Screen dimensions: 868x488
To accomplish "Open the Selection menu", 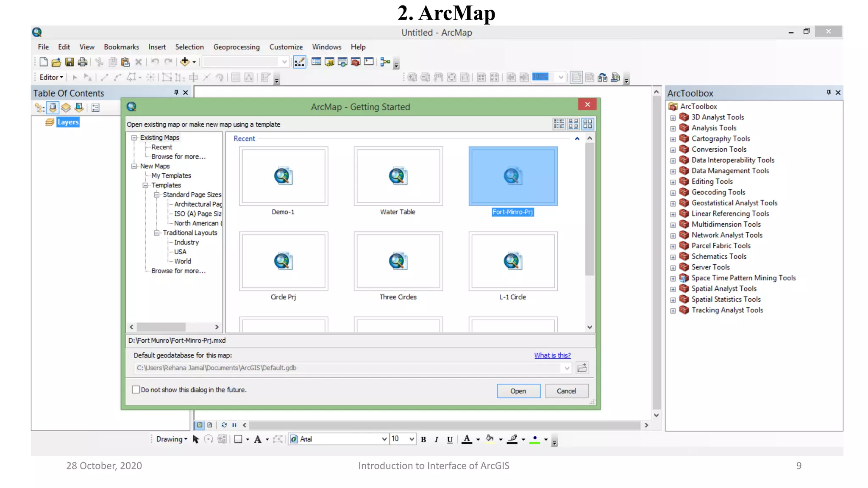I will 189,47.
